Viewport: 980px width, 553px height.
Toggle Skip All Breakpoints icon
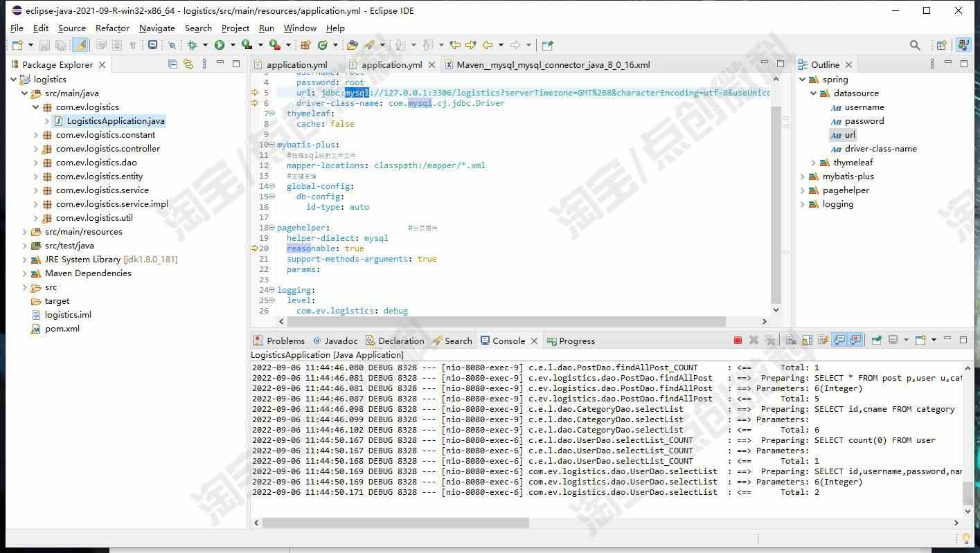tap(172, 45)
